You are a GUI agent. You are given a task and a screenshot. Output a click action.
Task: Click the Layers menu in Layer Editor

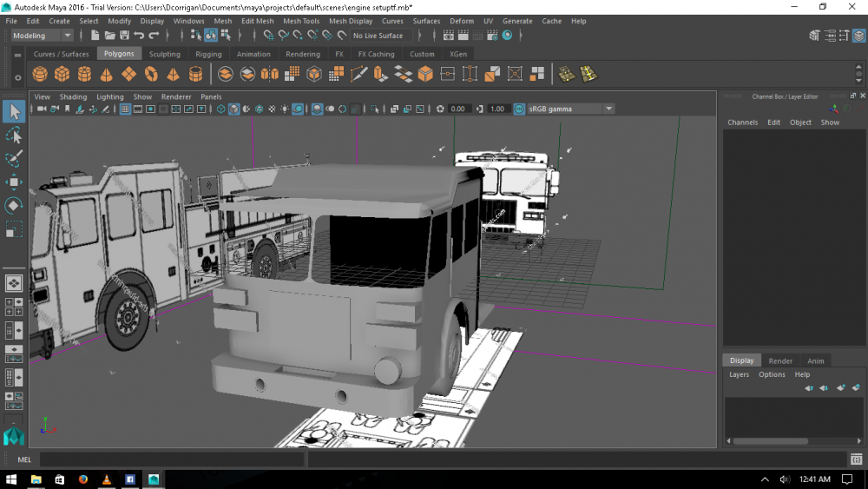739,374
